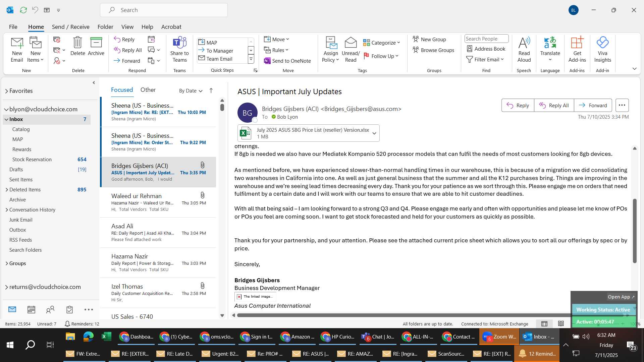This screenshot has height=362, width=644.
Task: Expand the Conversation History folder
Action: coord(6,210)
